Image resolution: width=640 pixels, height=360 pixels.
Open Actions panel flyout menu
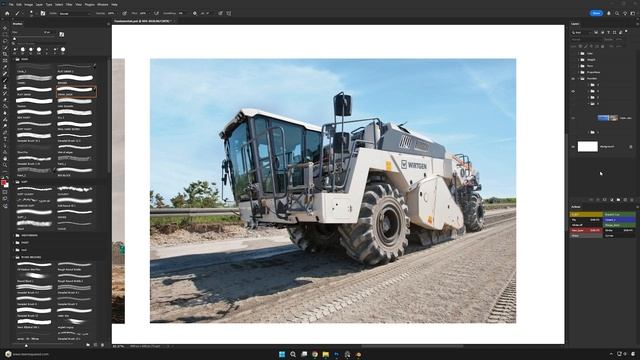click(637, 207)
